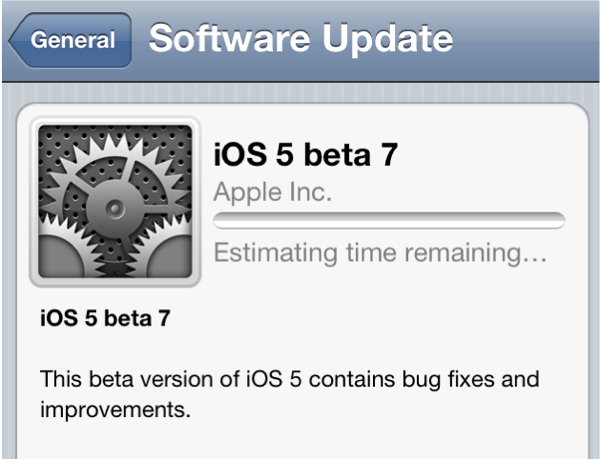
Task: Click the small gear at icon's bottom-left
Action: 61,256
